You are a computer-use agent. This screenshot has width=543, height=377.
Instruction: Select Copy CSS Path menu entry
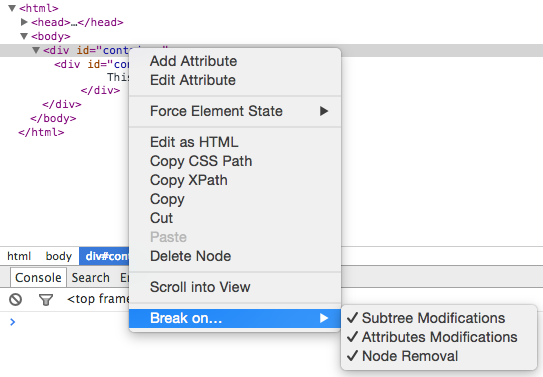[x=235, y=161]
